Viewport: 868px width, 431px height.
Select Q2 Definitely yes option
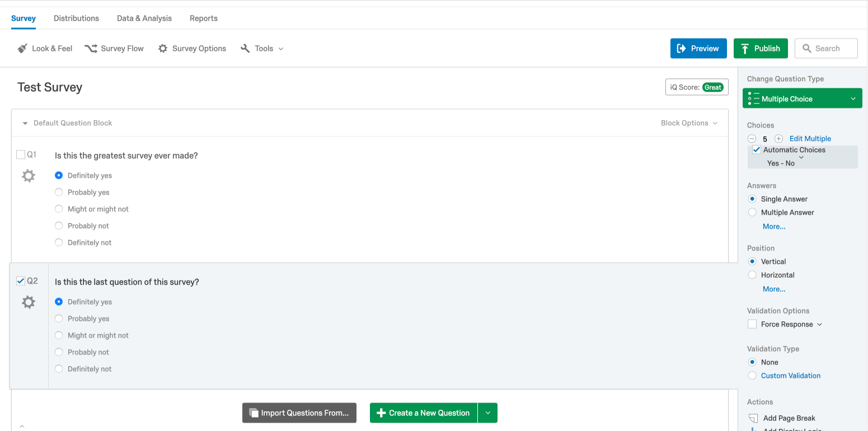[x=59, y=302]
